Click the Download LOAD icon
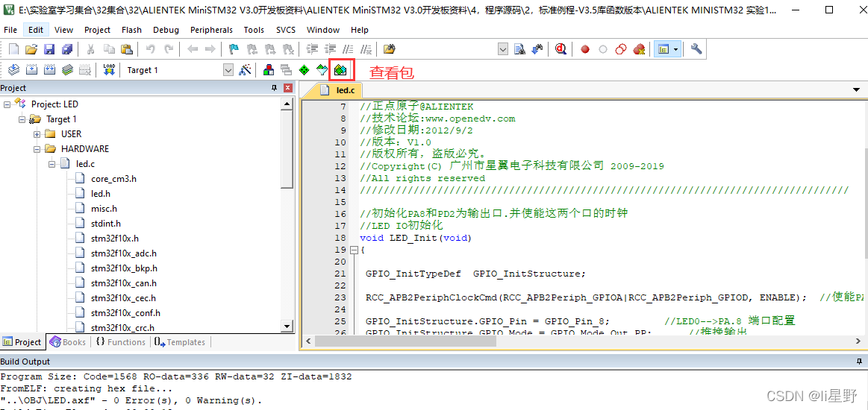Viewport: 868px width, 410px height. [109, 70]
